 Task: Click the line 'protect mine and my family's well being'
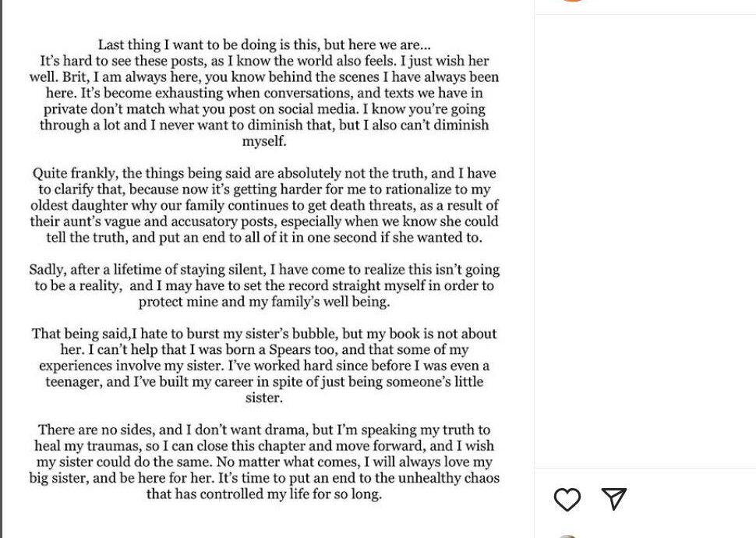264,302
